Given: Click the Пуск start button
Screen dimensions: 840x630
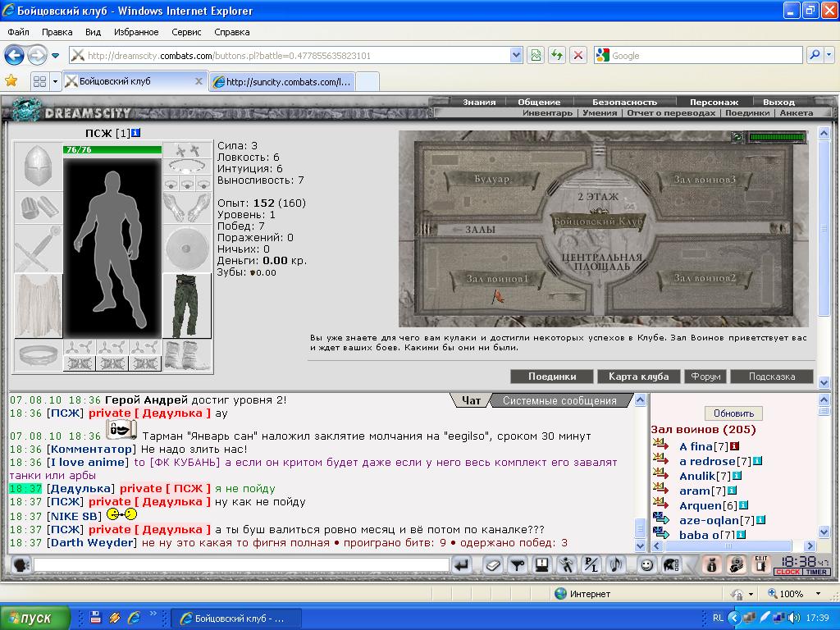Looking at the screenshot, I should coord(34,618).
